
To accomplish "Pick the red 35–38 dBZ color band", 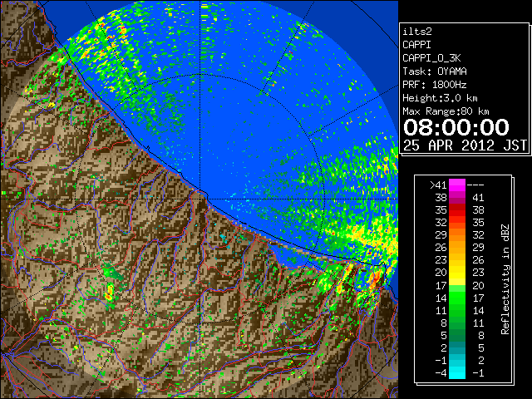I will [457, 210].
